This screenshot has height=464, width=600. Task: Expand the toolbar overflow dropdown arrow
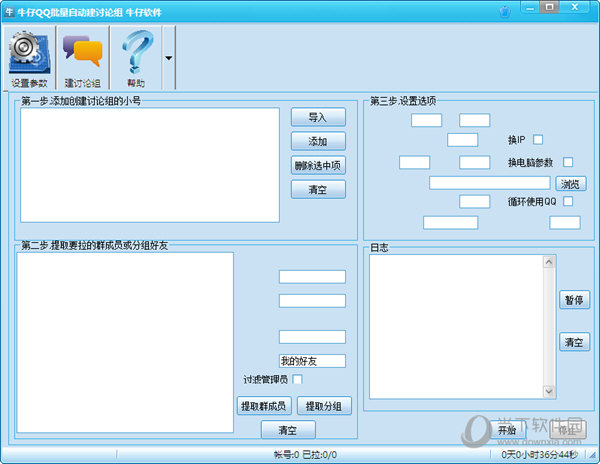(x=168, y=58)
